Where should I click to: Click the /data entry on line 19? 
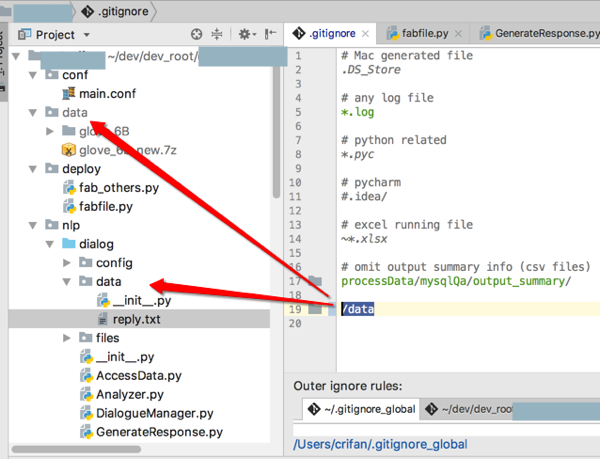tap(358, 309)
